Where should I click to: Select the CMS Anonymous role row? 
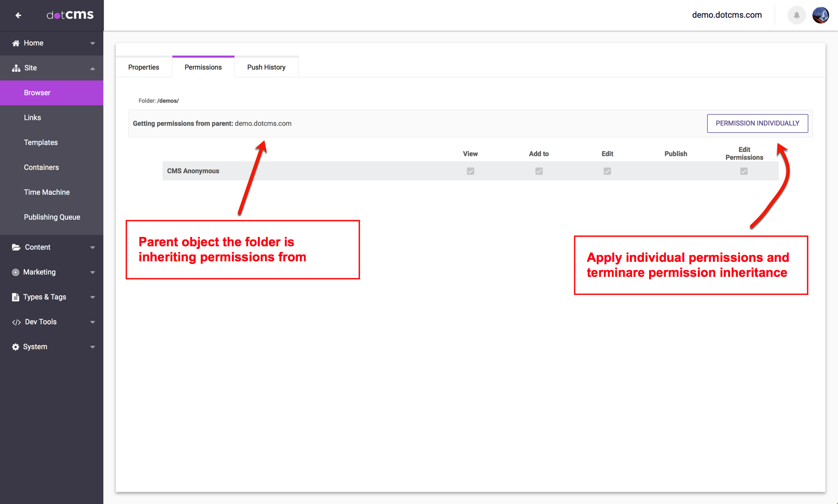click(x=193, y=171)
